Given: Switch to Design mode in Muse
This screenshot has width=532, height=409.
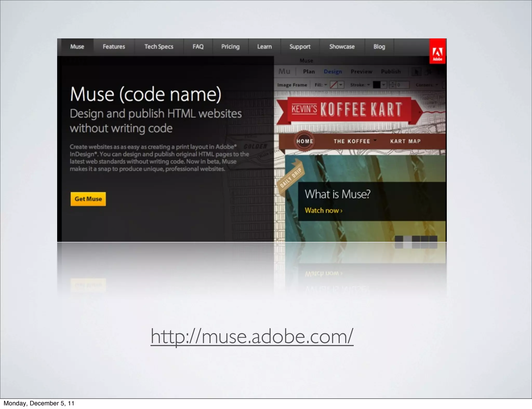Looking at the screenshot, I should 333,72.
